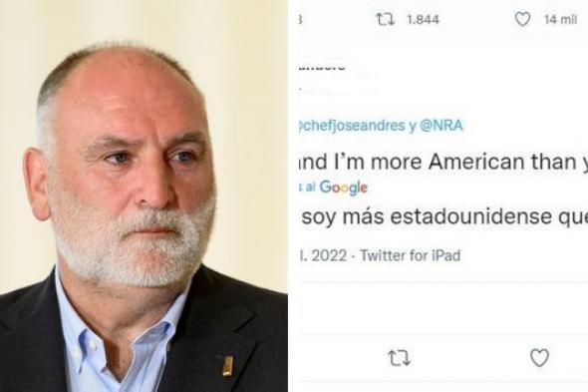
Task: Open the @NRA mention
Action: coord(441,126)
